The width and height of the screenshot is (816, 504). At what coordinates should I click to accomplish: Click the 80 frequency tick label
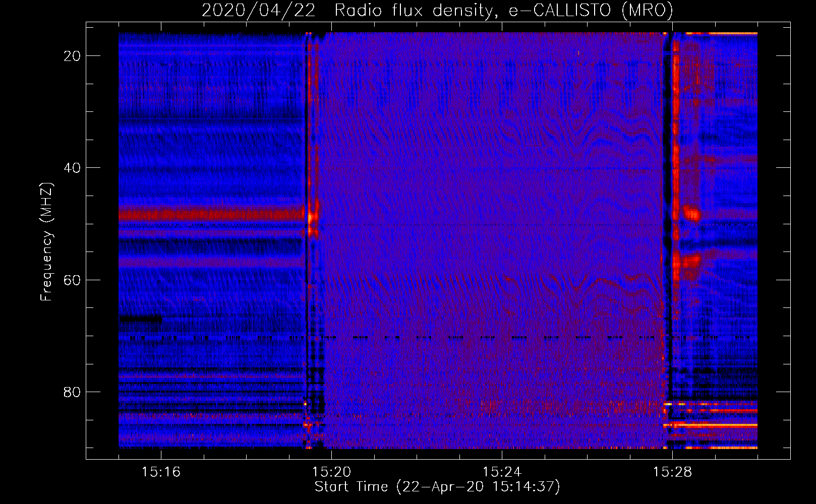[x=72, y=392]
